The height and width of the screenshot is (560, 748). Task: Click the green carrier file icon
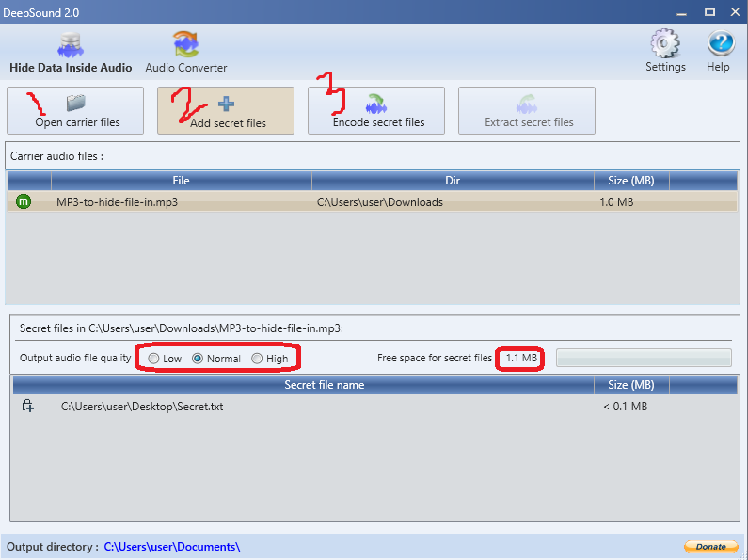click(x=24, y=201)
